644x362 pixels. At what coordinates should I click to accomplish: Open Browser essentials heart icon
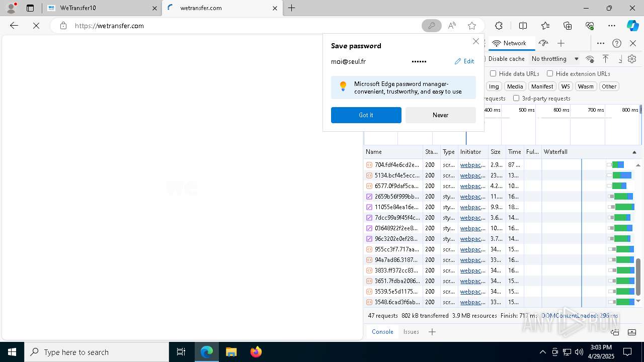[x=590, y=26]
